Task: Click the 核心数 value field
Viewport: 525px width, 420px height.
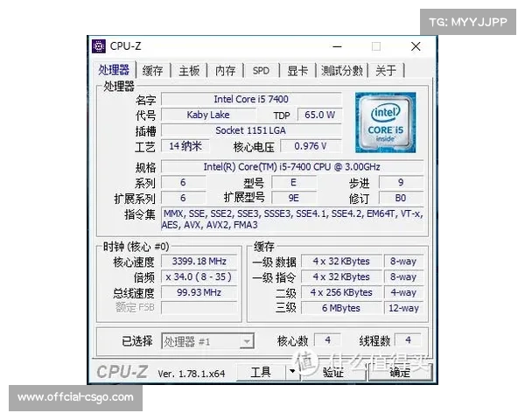Action: (328, 340)
